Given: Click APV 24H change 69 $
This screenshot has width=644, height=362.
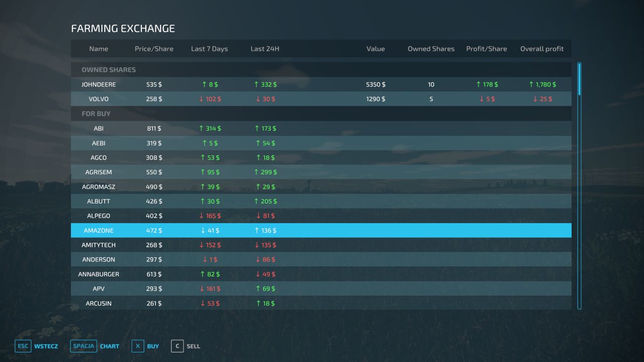Looking at the screenshot, I should (265, 289).
